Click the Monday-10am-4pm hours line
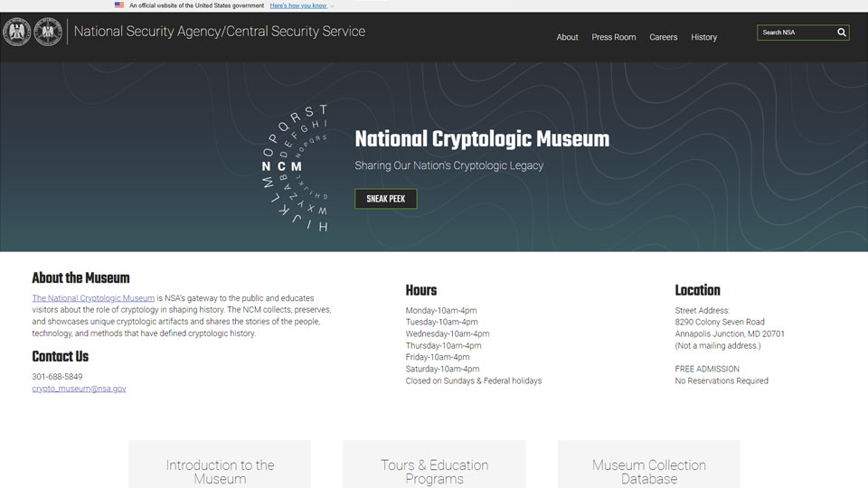The image size is (868, 488). click(x=441, y=310)
